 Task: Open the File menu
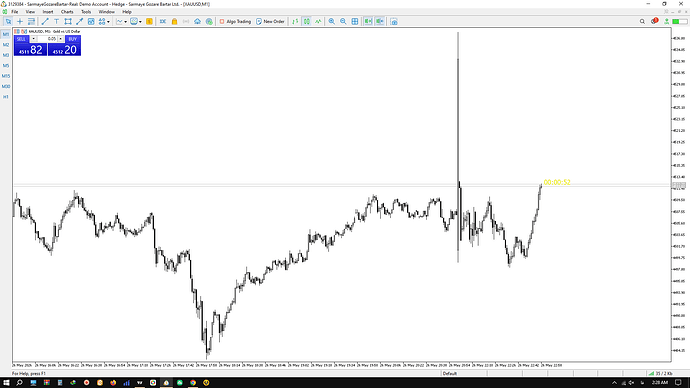tap(15, 12)
